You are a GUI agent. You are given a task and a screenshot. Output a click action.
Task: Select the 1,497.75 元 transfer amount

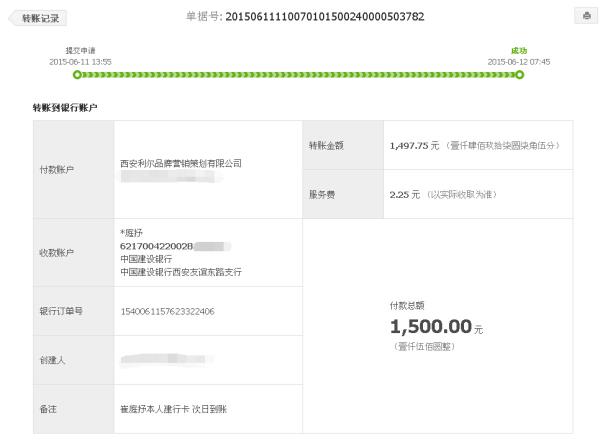414,146
